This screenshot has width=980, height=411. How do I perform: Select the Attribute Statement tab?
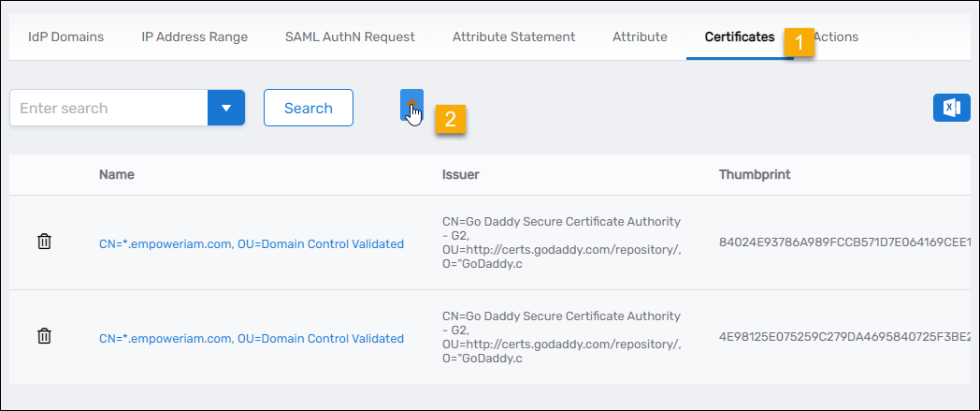click(x=513, y=37)
